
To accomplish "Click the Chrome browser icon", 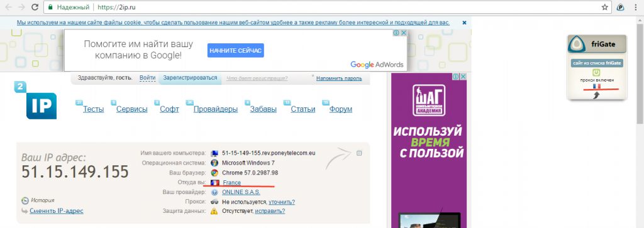I will pos(214,173).
